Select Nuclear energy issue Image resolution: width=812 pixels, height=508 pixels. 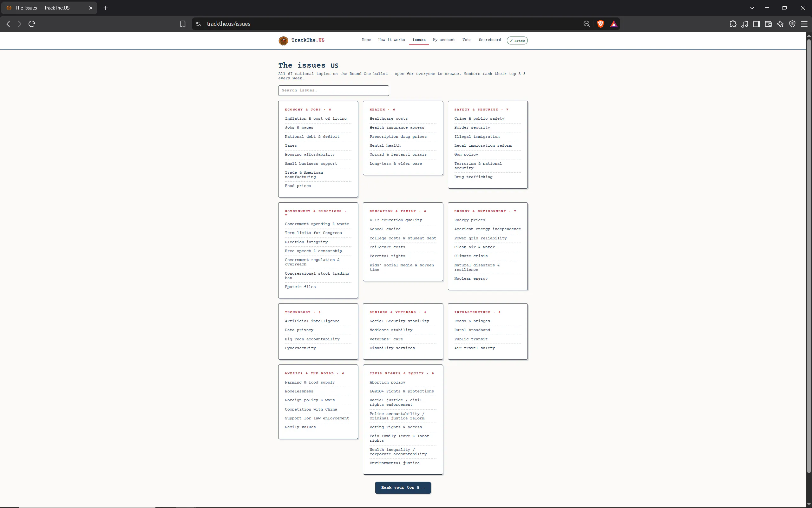(471, 278)
